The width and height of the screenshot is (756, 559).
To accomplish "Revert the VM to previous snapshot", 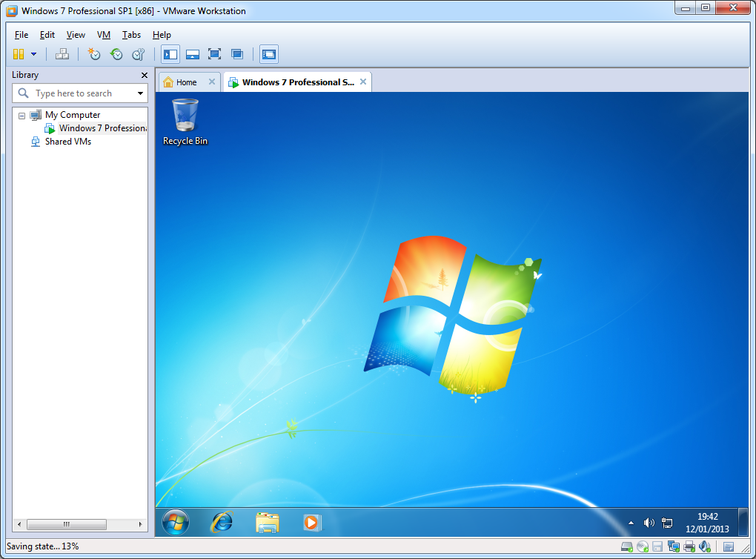I will [x=116, y=54].
